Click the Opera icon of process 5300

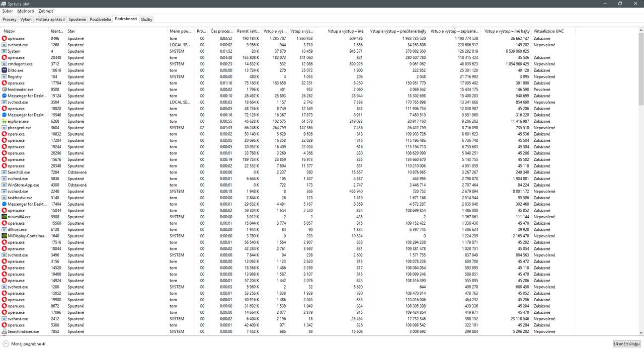(5, 325)
